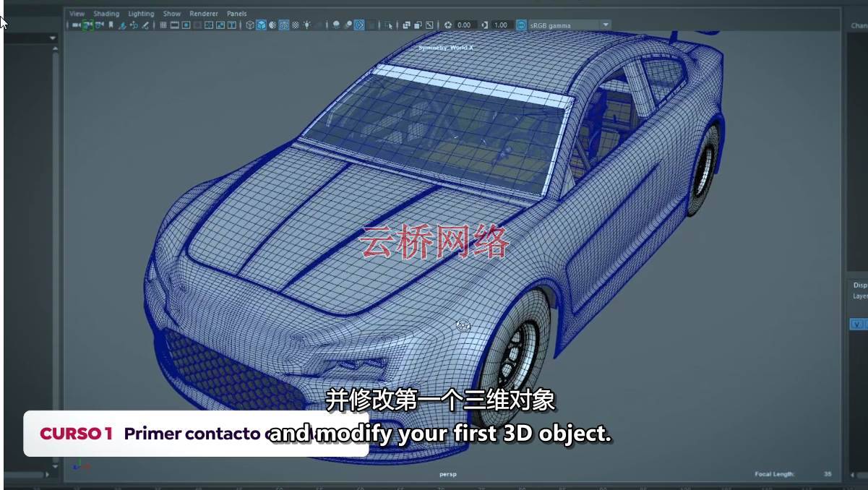
Task: Click the Renderer menu label
Action: [204, 13]
